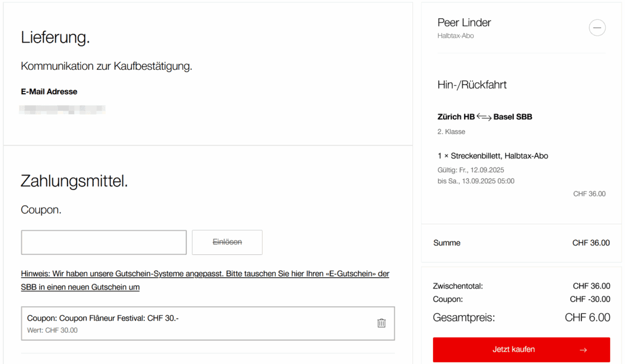Image resolution: width=625 pixels, height=364 pixels.
Task: Collapse Peer Linder traveler details
Action: [x=597, y=28]
